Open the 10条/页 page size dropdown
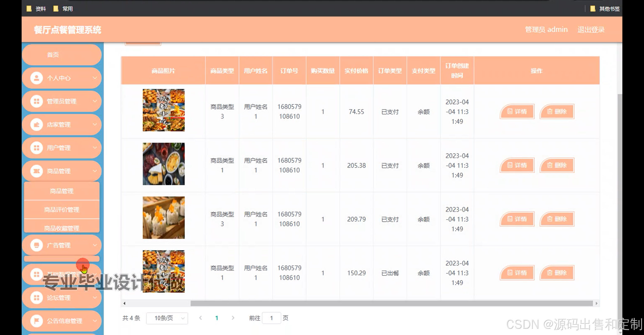Screen dimensions: 644x335 point(167,318)
